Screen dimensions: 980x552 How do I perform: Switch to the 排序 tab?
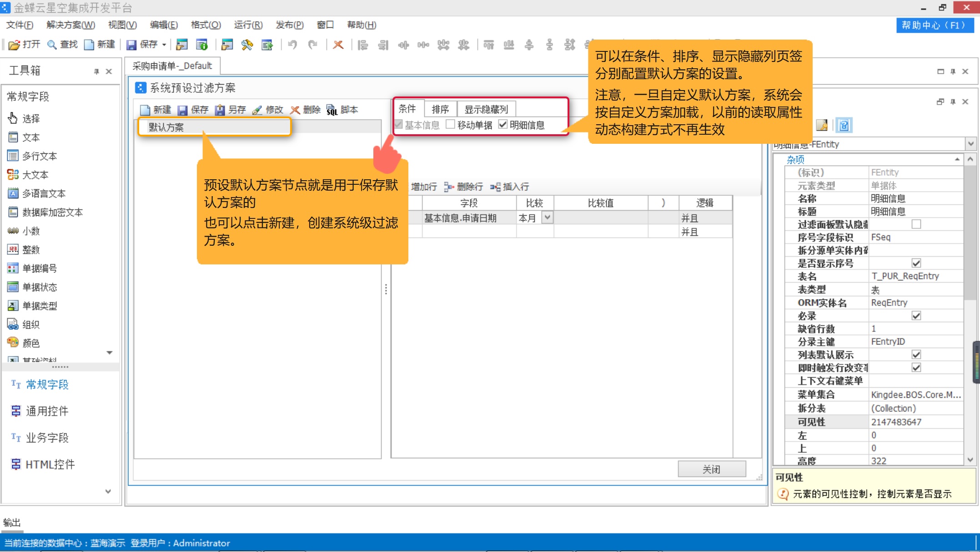click(x=440, y=109)
